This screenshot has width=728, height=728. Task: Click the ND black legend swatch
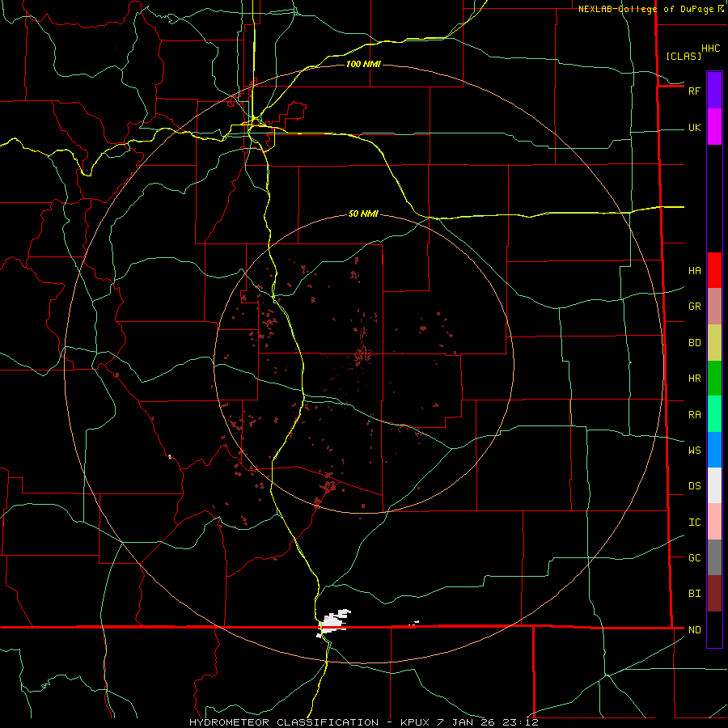point(714,629)
